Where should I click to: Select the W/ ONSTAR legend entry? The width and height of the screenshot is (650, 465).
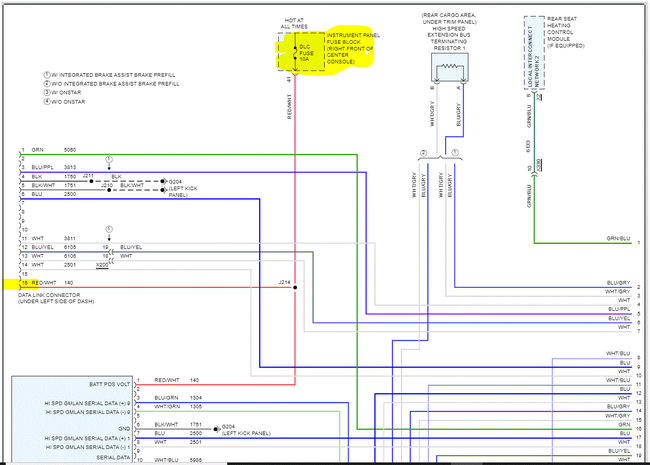click(63, 92)
